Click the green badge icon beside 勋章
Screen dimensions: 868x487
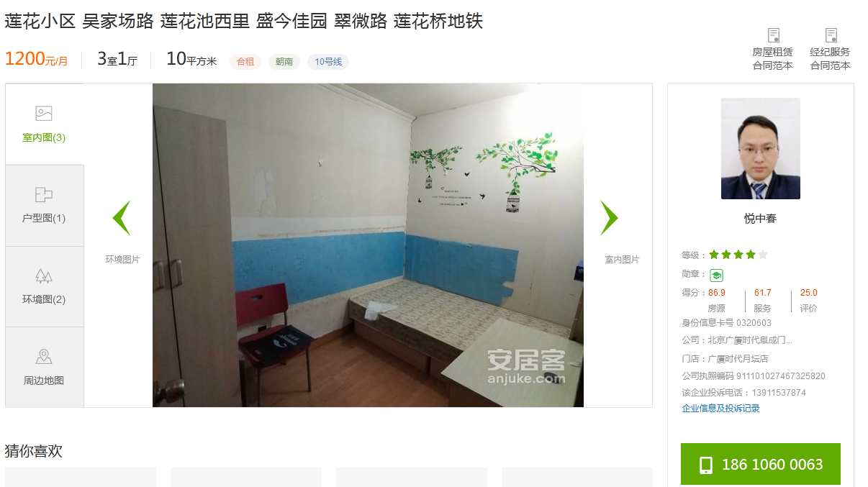(716, 275)
